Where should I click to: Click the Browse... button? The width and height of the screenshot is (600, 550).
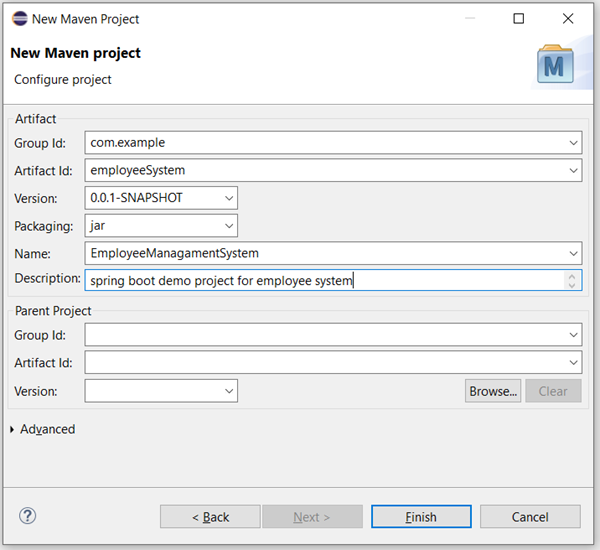(493, 391)
